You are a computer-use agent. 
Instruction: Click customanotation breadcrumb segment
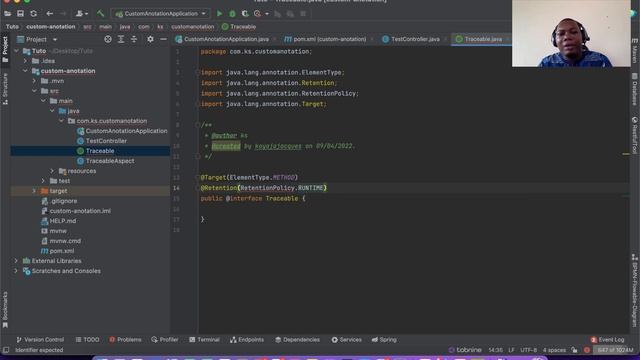[193, 27]
